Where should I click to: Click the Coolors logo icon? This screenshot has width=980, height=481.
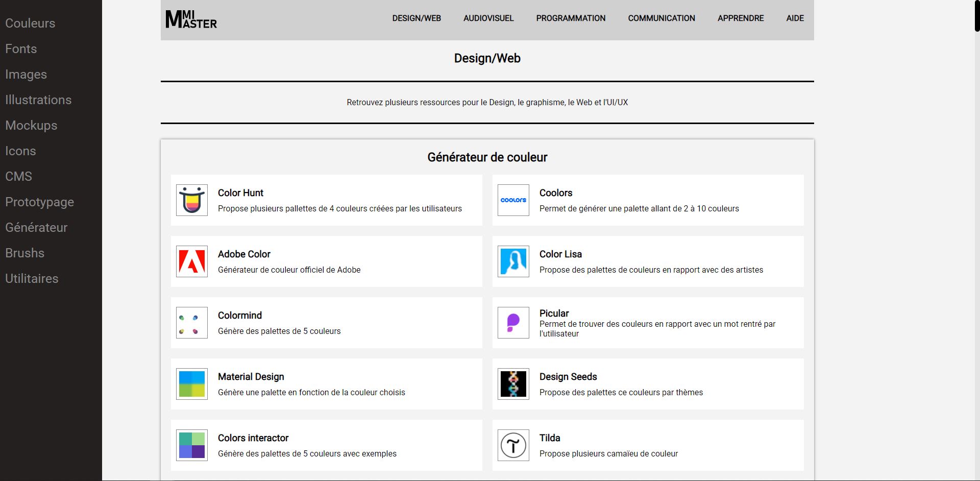point(513,200)
